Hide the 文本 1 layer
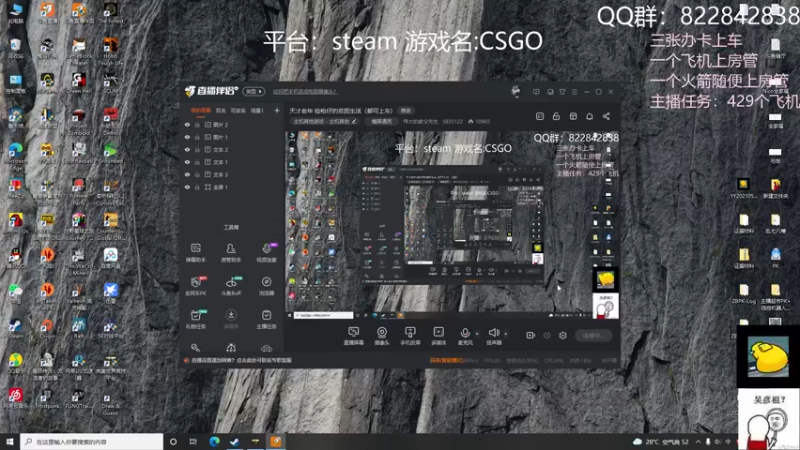The height and width of the screenshot is (450, 800). pos(187,162)
